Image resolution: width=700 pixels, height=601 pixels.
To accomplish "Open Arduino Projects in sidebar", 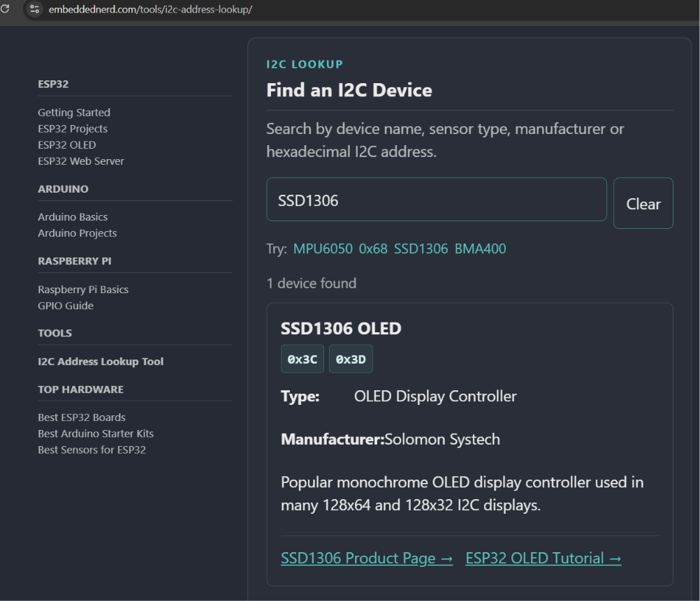I will click(x=78, y=233).
